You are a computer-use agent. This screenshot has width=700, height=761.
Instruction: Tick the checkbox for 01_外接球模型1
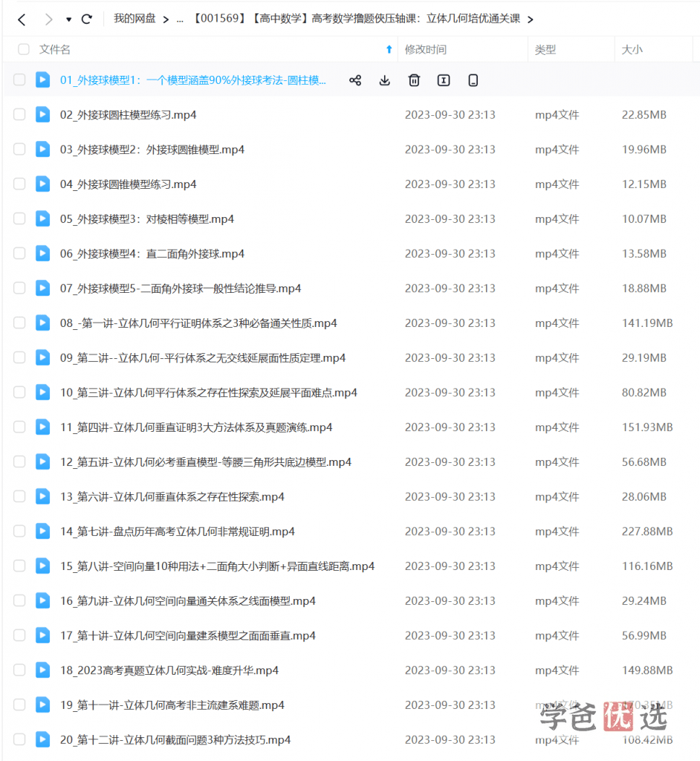tap(19, 80)
